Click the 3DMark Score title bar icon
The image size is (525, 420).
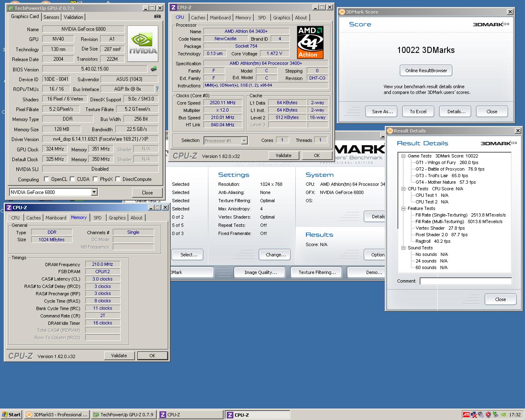342,12
